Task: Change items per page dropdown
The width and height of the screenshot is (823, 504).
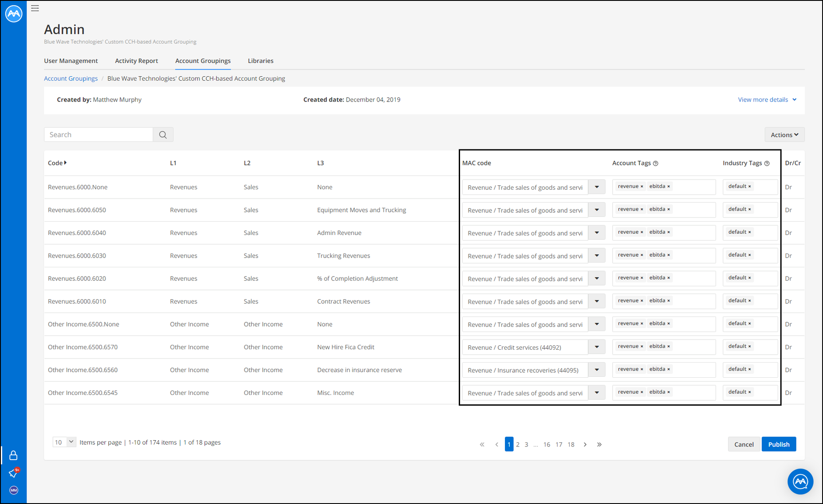Action: pos(64,442)
